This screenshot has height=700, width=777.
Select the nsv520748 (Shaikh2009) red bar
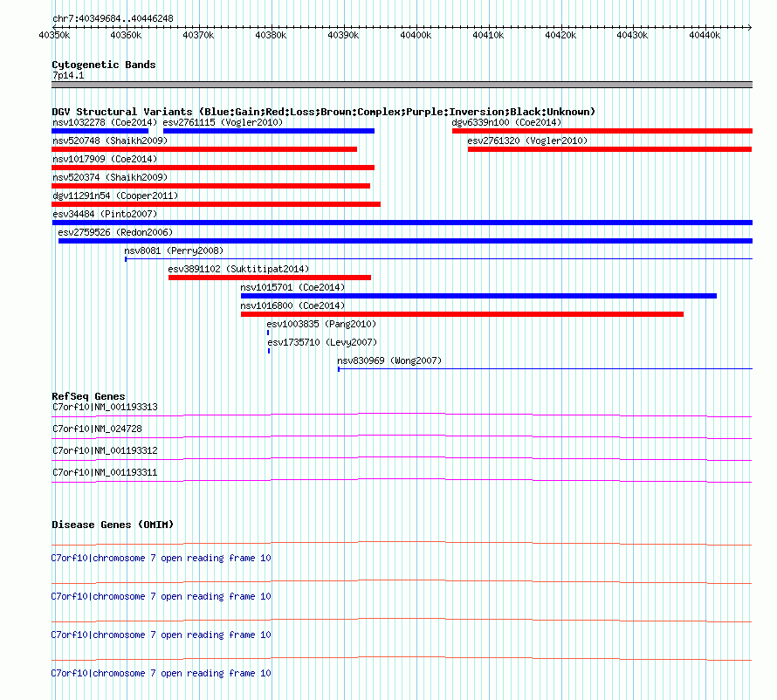(x=204, y=149)
